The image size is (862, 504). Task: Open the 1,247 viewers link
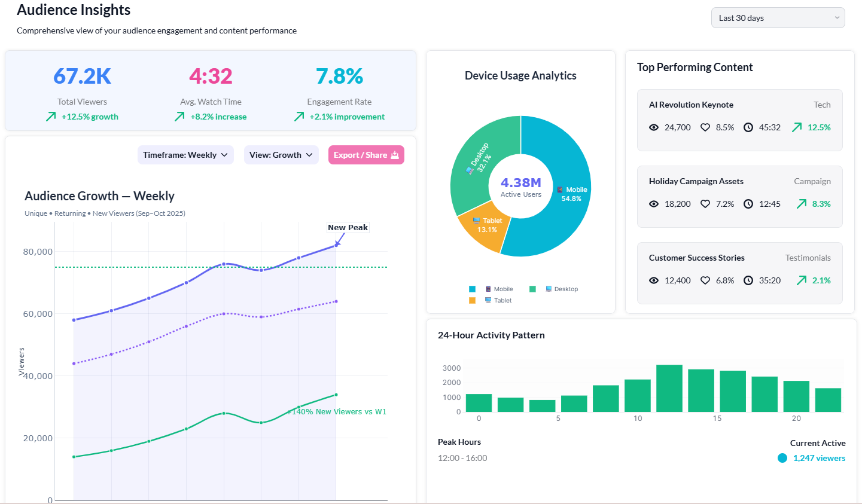tap(819, 458)
